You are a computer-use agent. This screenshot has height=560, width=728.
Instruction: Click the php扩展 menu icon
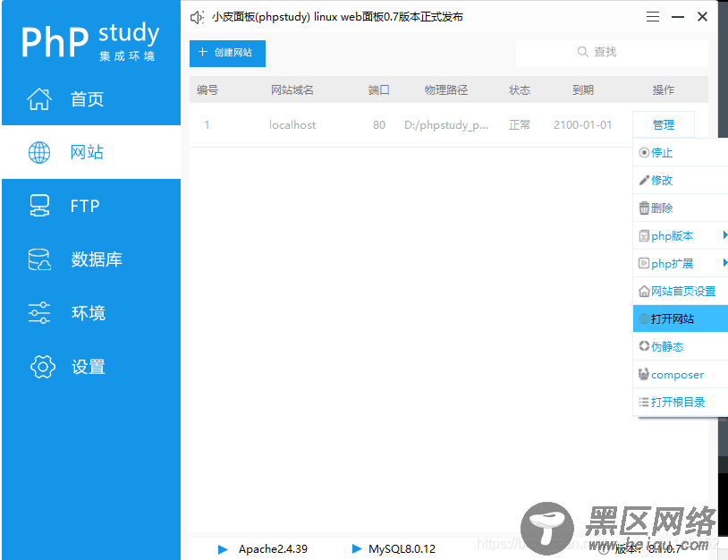point(644,263)
